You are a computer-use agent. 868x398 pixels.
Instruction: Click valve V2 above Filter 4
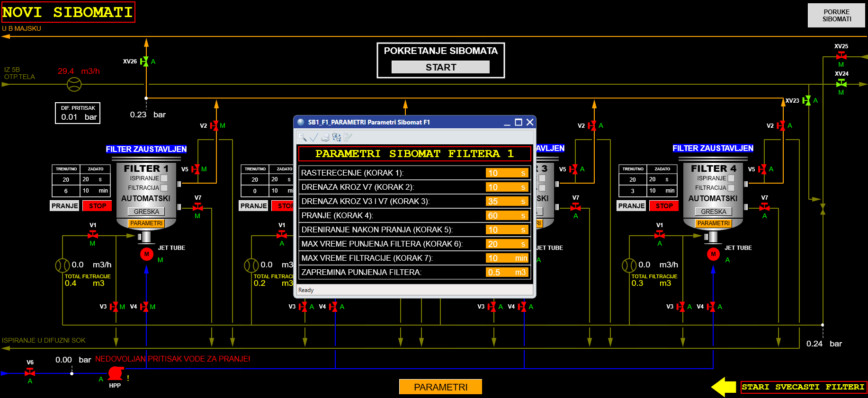point(781,126)
